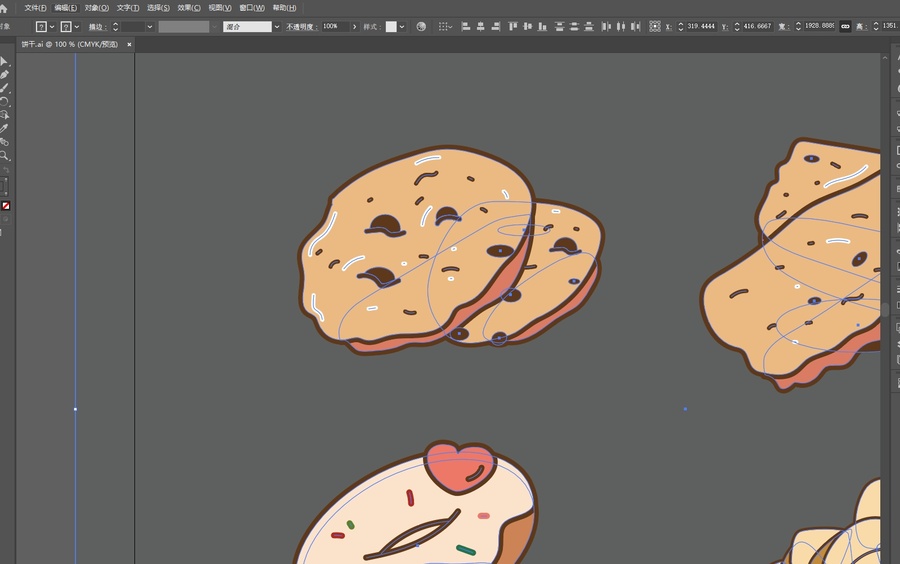
Task: Open the 窗口(W) menu
Action: click(252, 8)
